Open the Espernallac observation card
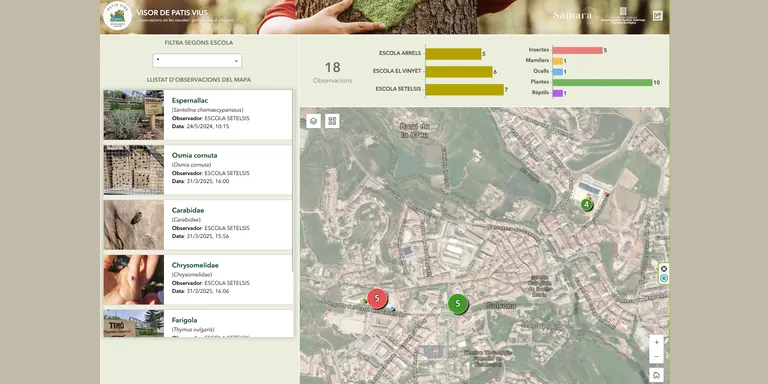The height and width of the screenshot is (384, 768). 198,115
